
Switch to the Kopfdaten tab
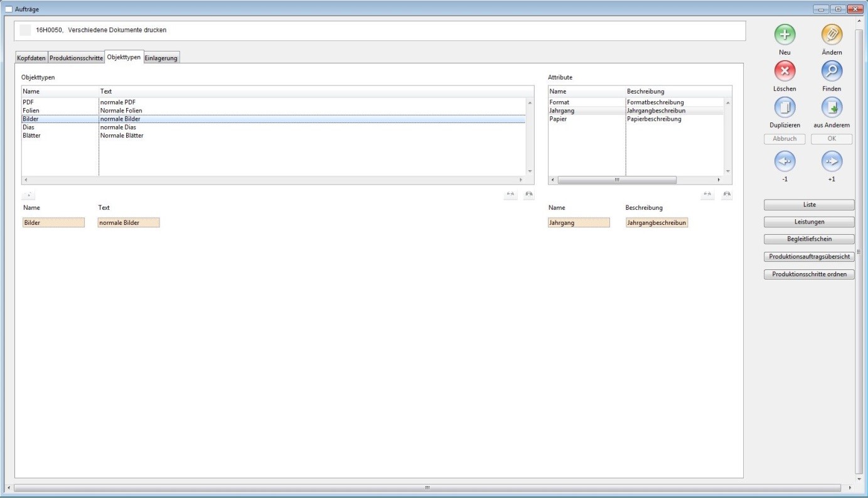(x=31, y=58)
